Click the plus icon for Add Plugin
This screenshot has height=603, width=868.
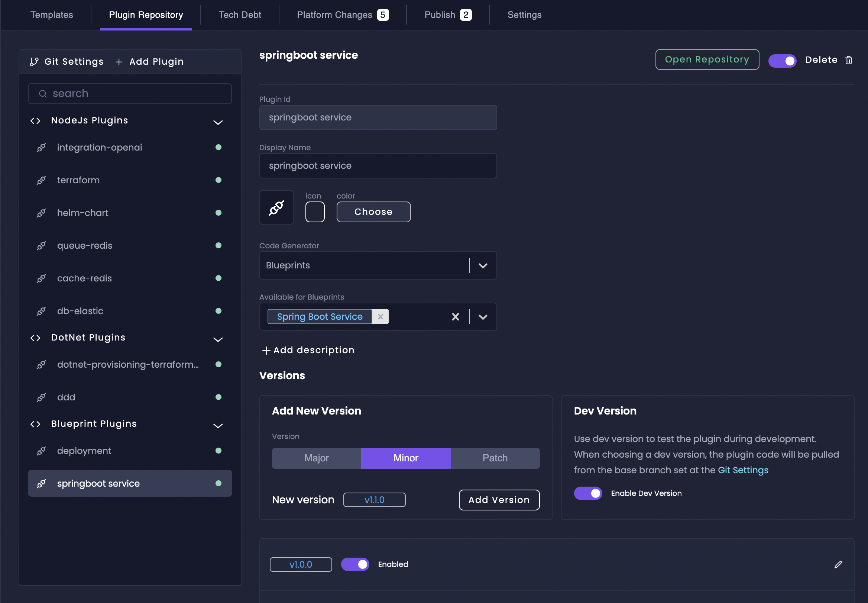(x=119, y=62)
